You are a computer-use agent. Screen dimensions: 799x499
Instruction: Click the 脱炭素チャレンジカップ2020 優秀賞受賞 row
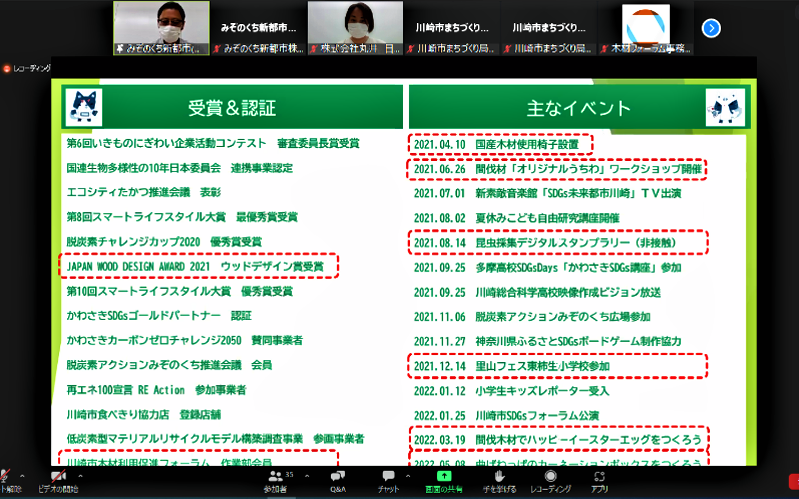tap(164, 242)
